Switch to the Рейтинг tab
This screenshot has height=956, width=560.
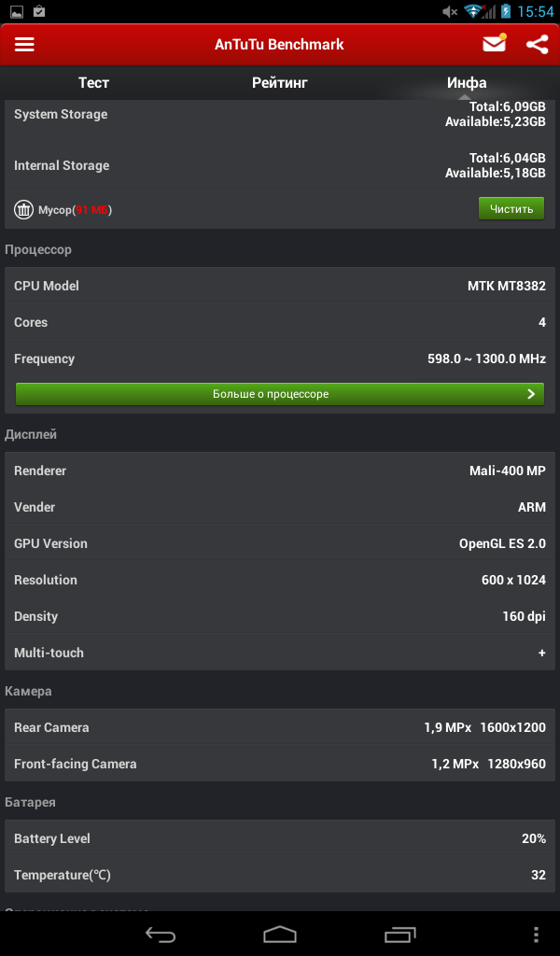(x=280, y=83)
